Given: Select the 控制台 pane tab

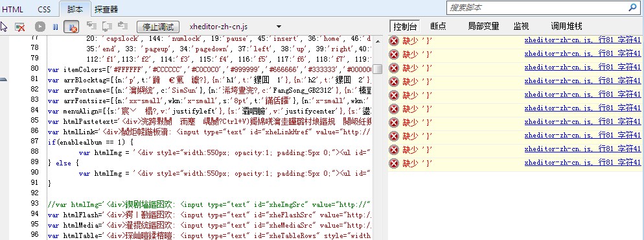Looking at the screenshot, I should click(404, 27).
